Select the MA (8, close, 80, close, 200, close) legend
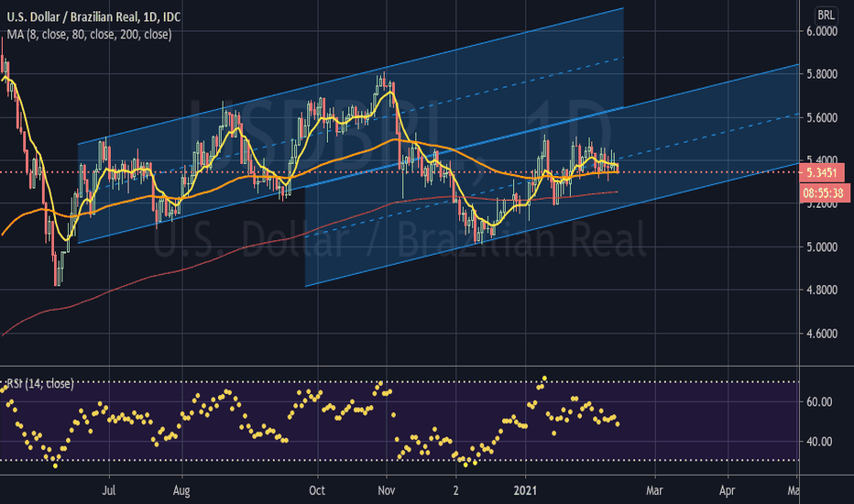Image resolution: width=854 pixels, height=504 pixels. point(89,35)
